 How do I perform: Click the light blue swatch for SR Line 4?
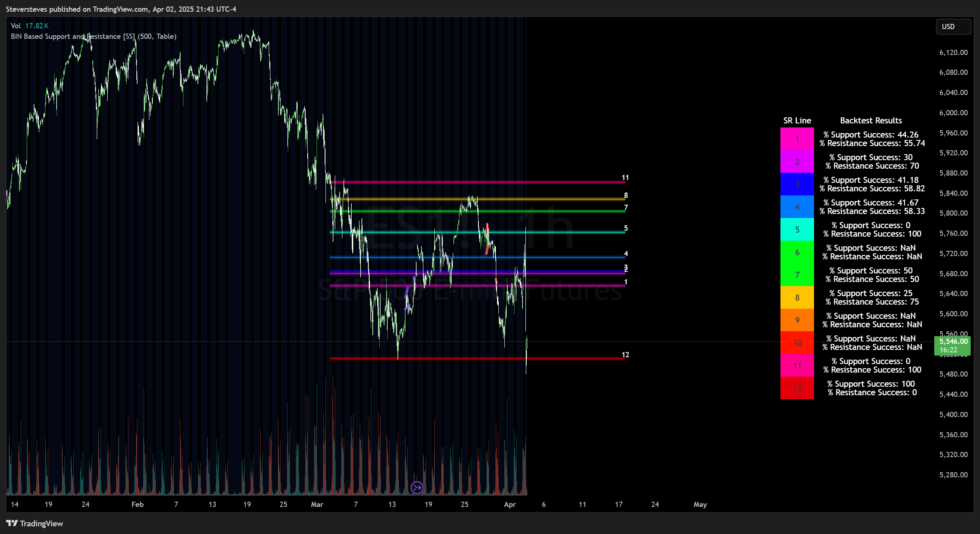click(797, 207)
